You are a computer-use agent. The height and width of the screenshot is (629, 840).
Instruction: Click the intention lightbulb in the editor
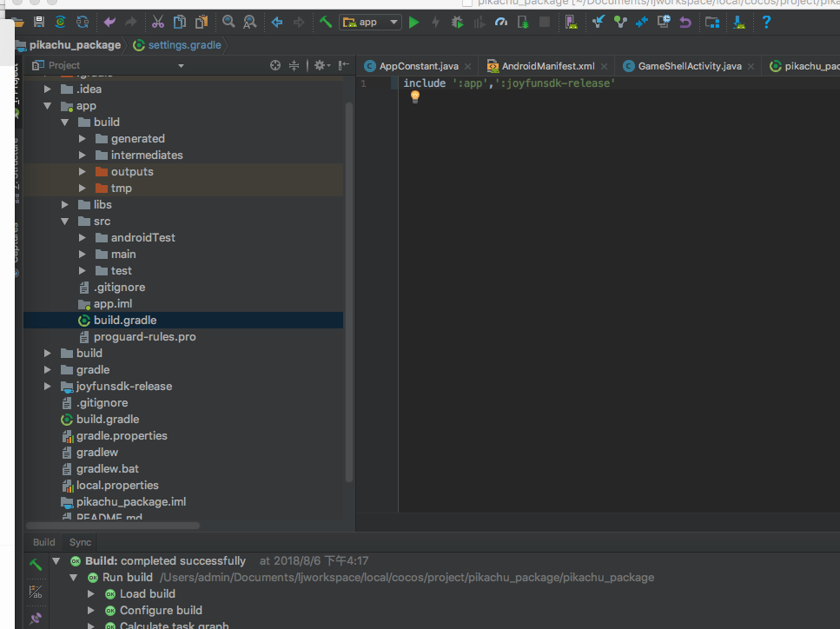pyautogui.click(x=414, y=96)
